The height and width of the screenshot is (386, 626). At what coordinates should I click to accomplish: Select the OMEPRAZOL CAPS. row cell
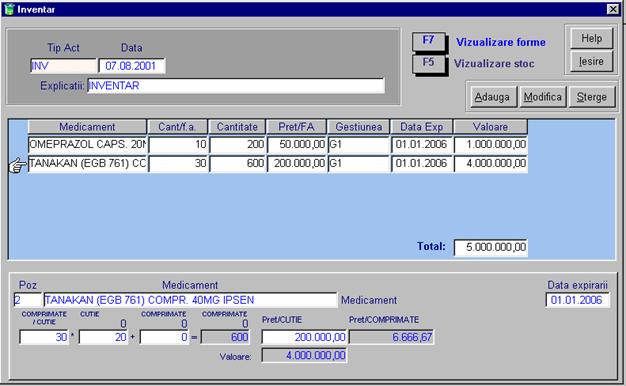click(x=87, y=144)
